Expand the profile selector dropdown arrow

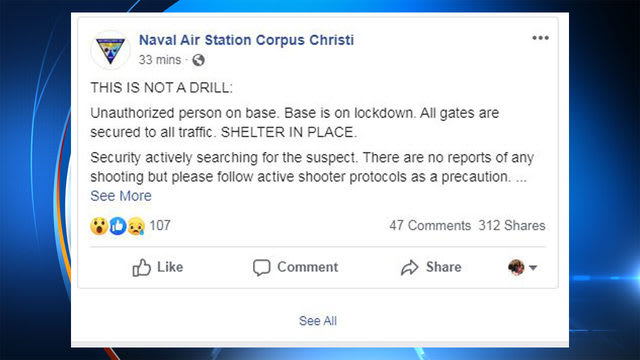533,268
